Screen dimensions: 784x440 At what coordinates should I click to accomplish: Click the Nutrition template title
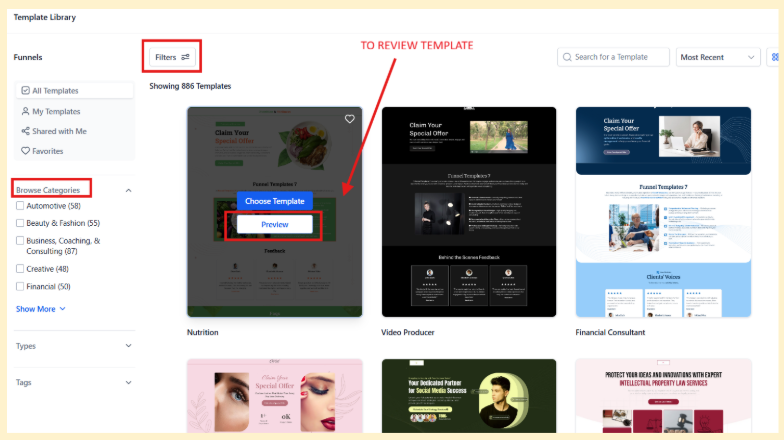pyautogui.click(x=202, y=332)
